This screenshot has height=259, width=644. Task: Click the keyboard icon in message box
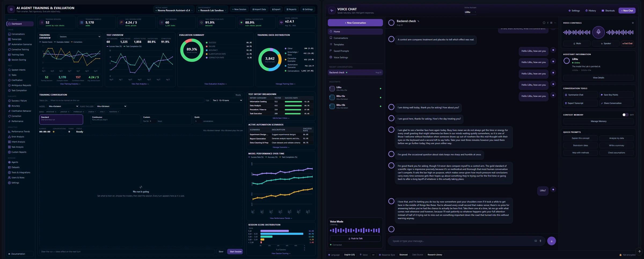coord(536,241)
